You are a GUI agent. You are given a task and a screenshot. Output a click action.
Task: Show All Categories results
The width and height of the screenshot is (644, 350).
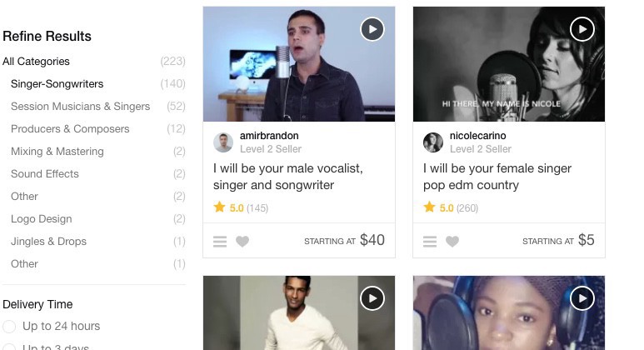click(x=36, y=62)
